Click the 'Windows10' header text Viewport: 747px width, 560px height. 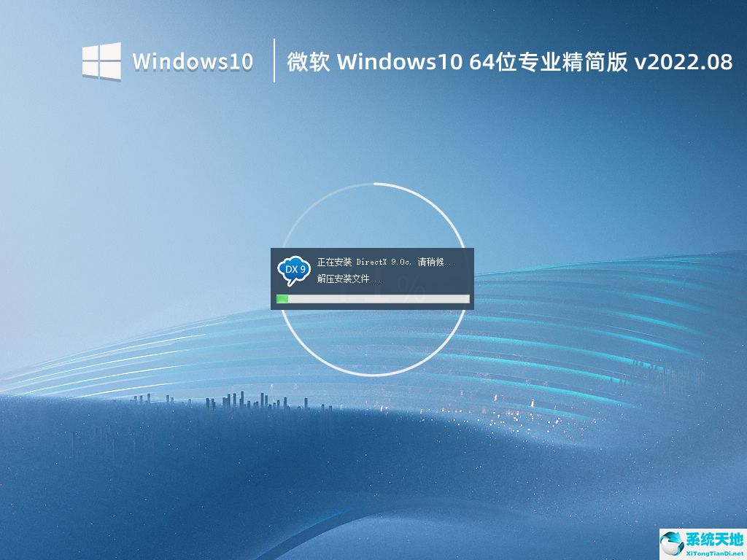tap(193, 62)
